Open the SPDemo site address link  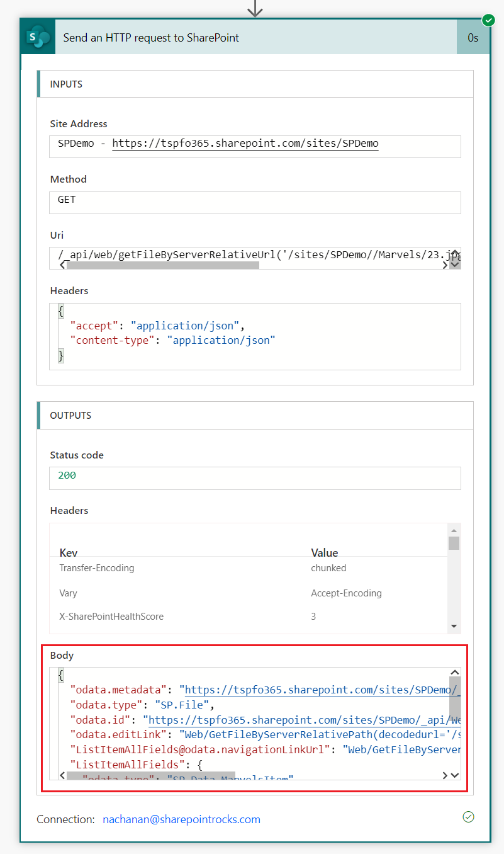coord(245,144)
